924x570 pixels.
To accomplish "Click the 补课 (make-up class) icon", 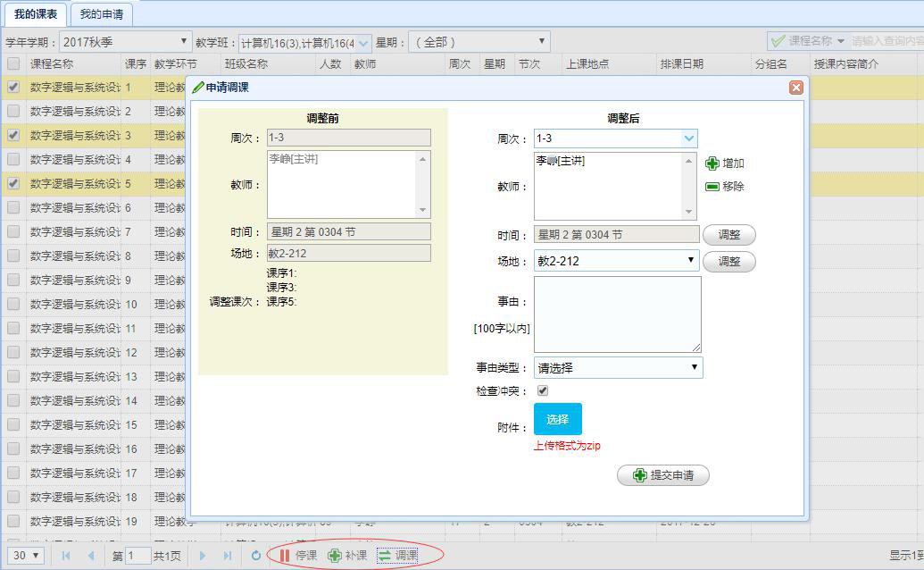I will tap(335, 556).
